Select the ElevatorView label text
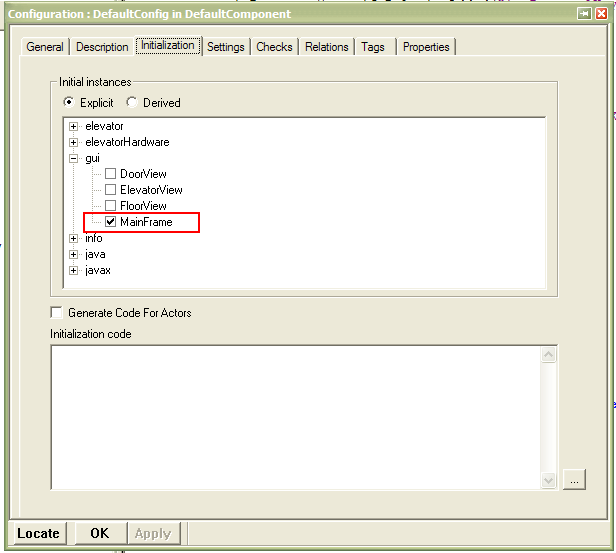The height and width of the screenshot is (553, 616). [x=151, y=190]
